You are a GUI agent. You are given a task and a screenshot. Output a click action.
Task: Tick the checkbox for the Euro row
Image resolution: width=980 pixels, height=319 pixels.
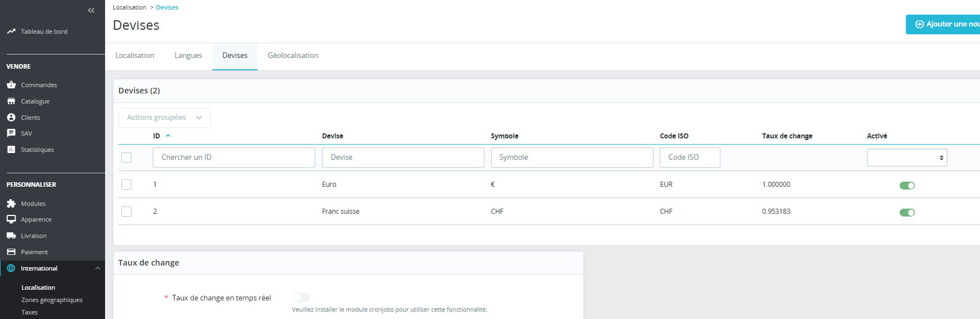click(126, 185)
